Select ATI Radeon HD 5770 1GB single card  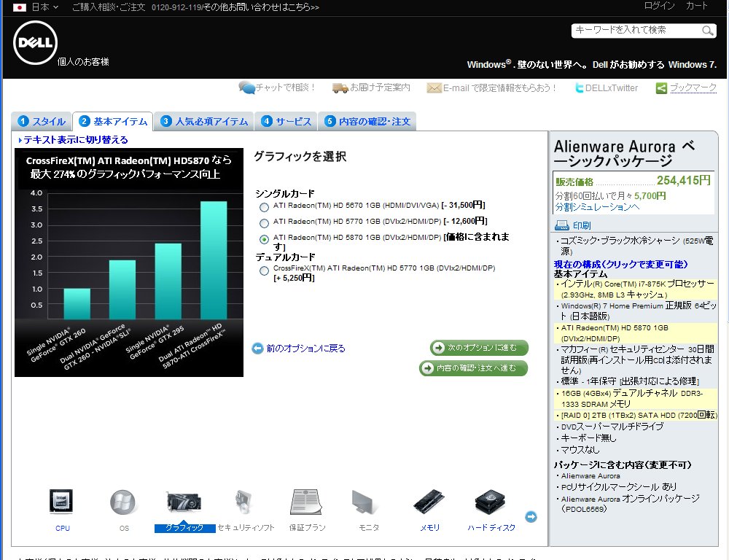click(264, 223)
